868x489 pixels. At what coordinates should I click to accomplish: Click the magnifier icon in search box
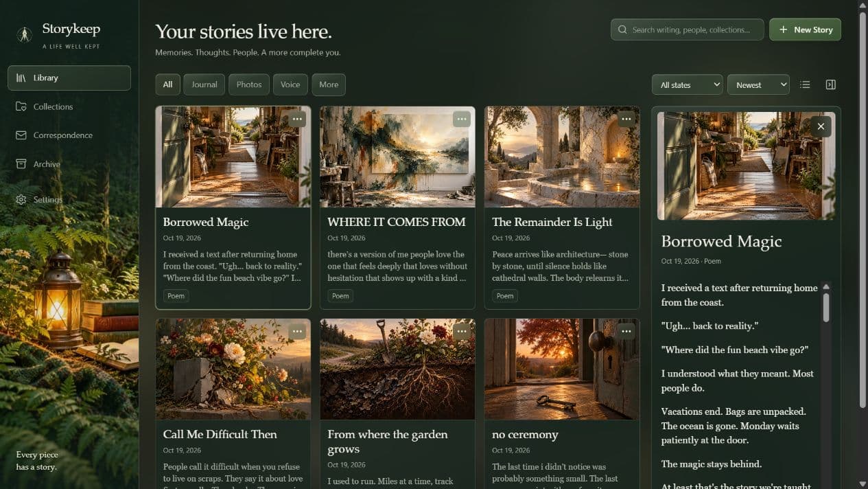[x=622, y=30]
